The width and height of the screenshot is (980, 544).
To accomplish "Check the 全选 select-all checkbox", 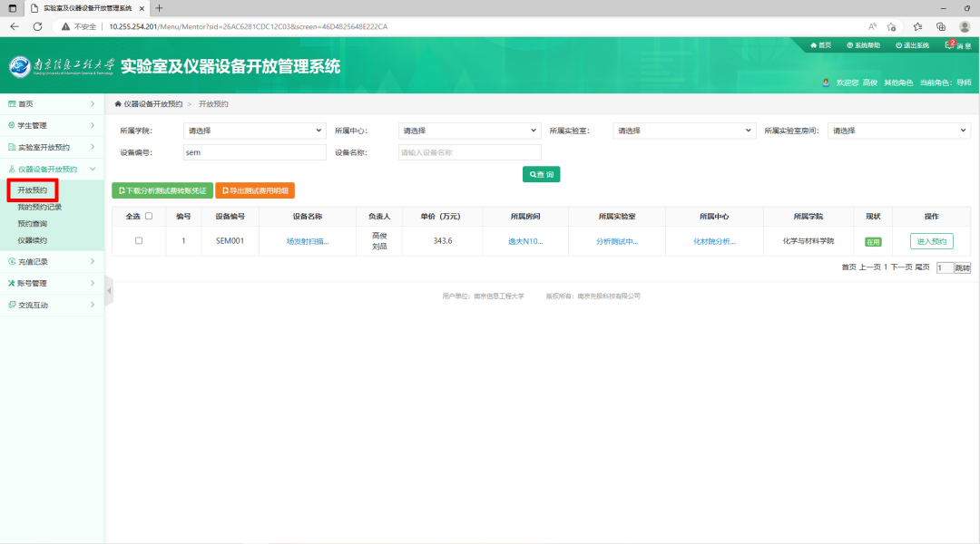I will 149,216.
